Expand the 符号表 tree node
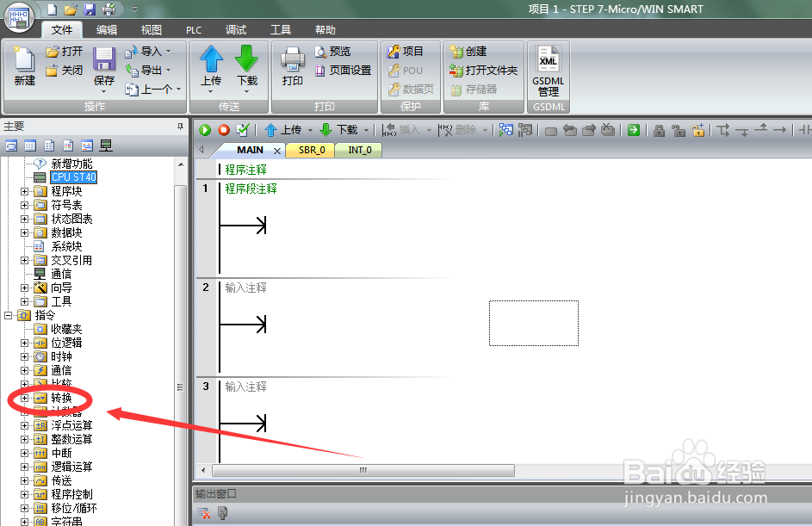The image size is (812, 526). click(x=24, y=205)
